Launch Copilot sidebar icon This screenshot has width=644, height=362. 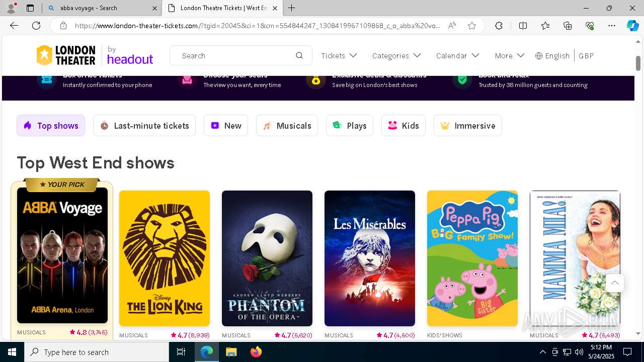(632, 26)
